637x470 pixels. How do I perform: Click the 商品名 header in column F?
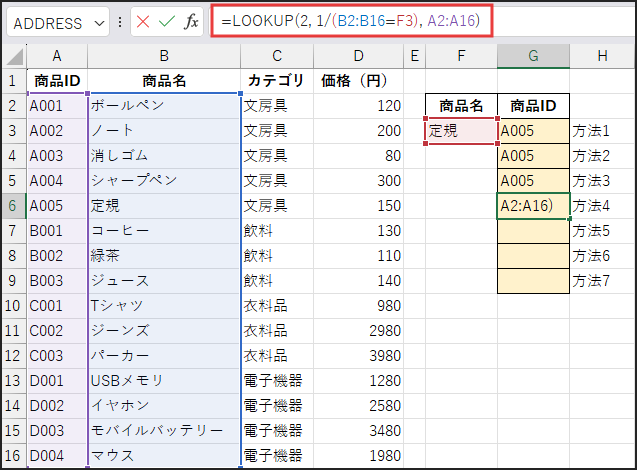pos(461,106)
